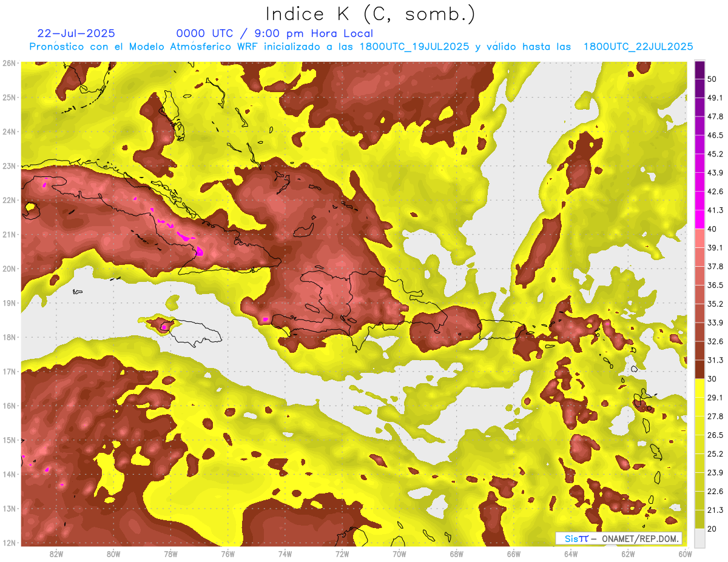Click "0000 UTC / 9:00 pm Hora Local" text
This screenshot has width=728, height=562.
tap(275, 33)
